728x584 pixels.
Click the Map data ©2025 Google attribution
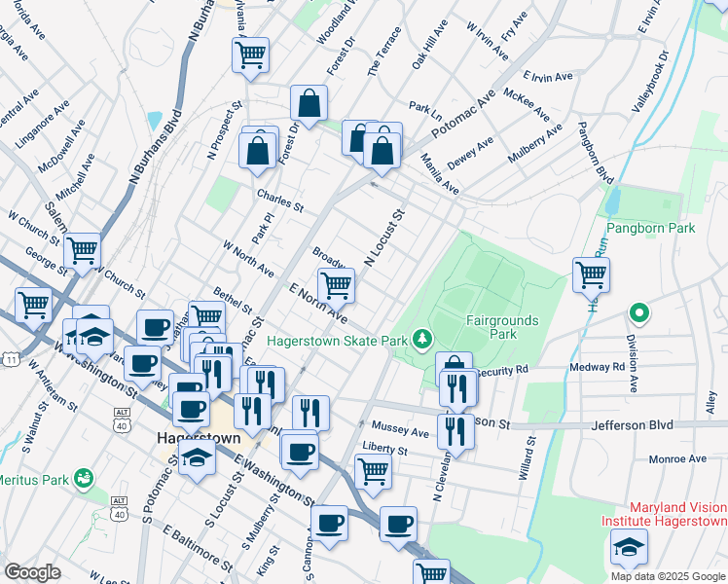(x=668, y=576)
